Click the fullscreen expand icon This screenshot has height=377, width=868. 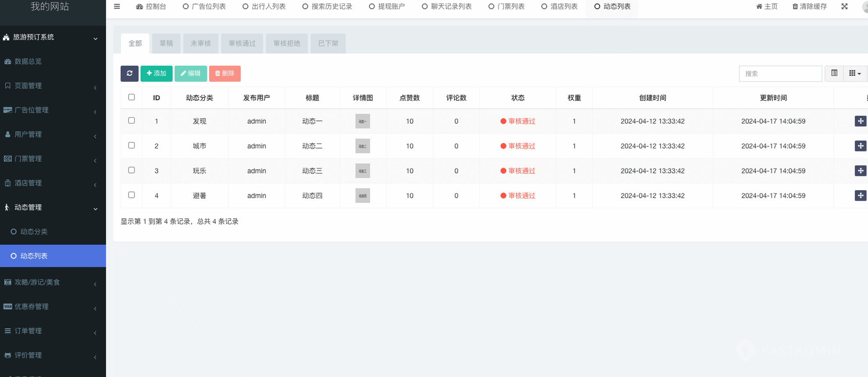pyautogui.click(x=844, y=7)
